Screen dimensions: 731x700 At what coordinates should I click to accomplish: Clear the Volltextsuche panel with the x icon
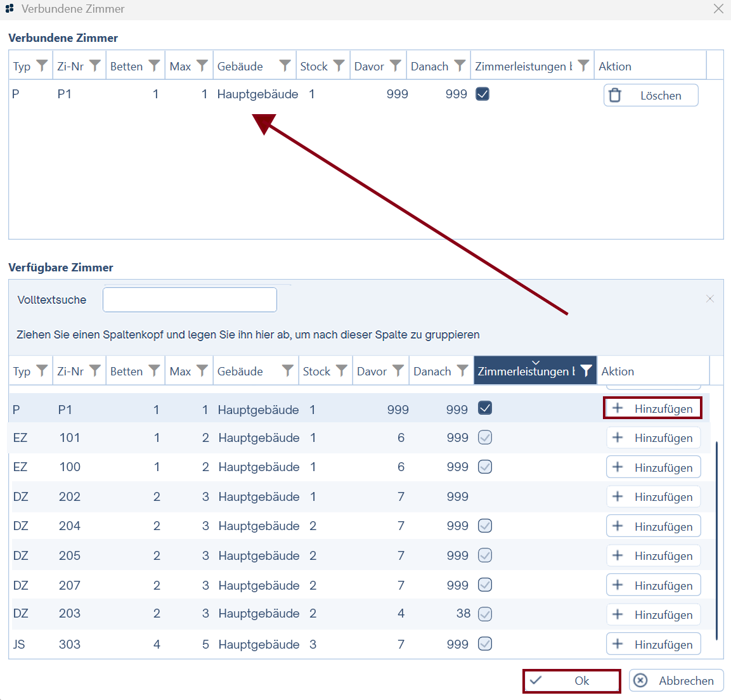tap(709, 299)
